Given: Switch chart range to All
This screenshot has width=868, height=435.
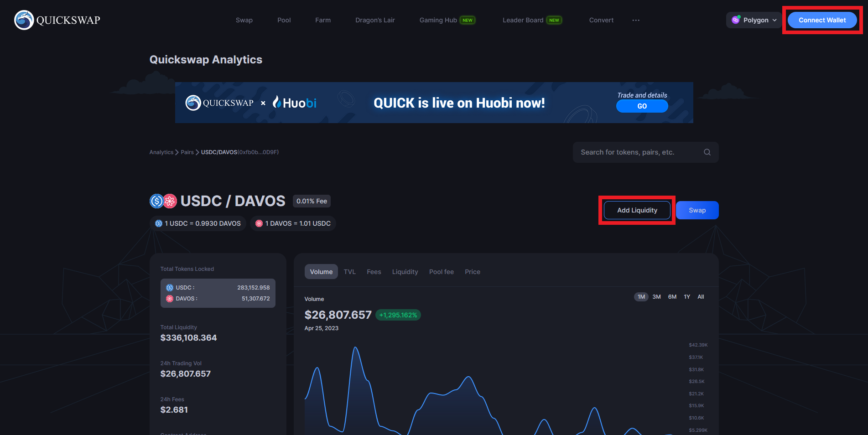Looking at the screenshot, I should [x=701, y=297].
